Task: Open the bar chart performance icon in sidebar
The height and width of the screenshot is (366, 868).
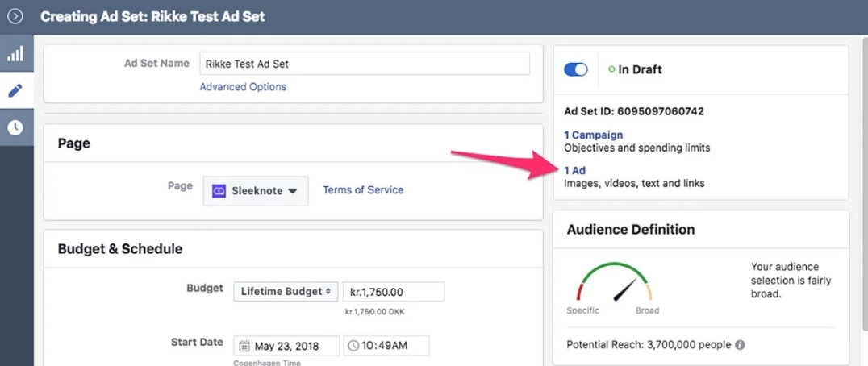Action: (15, 54)
